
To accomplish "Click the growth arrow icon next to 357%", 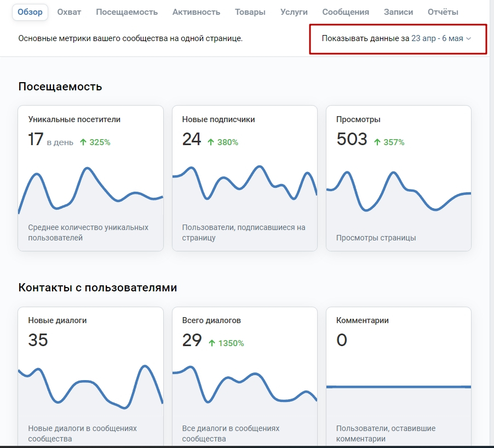I will click(x=377, y=142).
